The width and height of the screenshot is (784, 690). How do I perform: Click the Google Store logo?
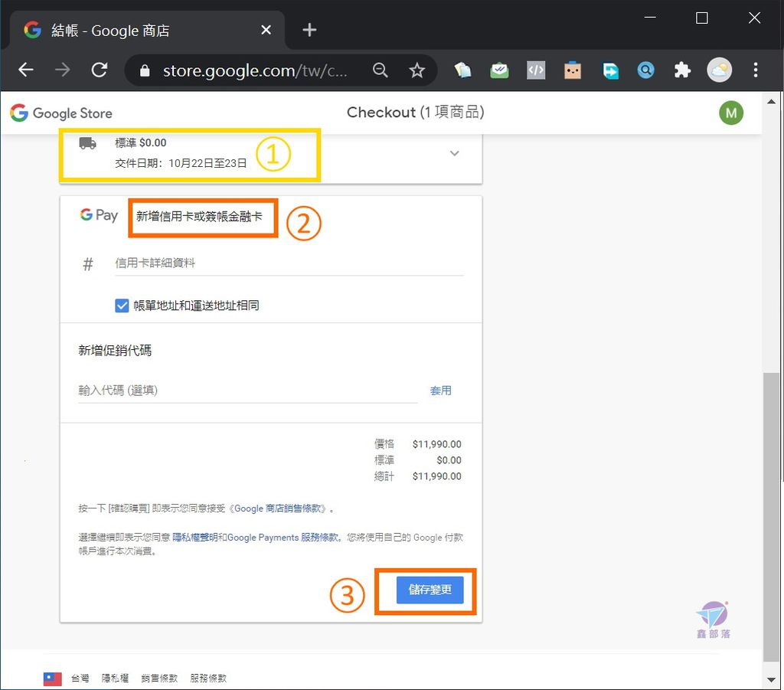point(61,113)
